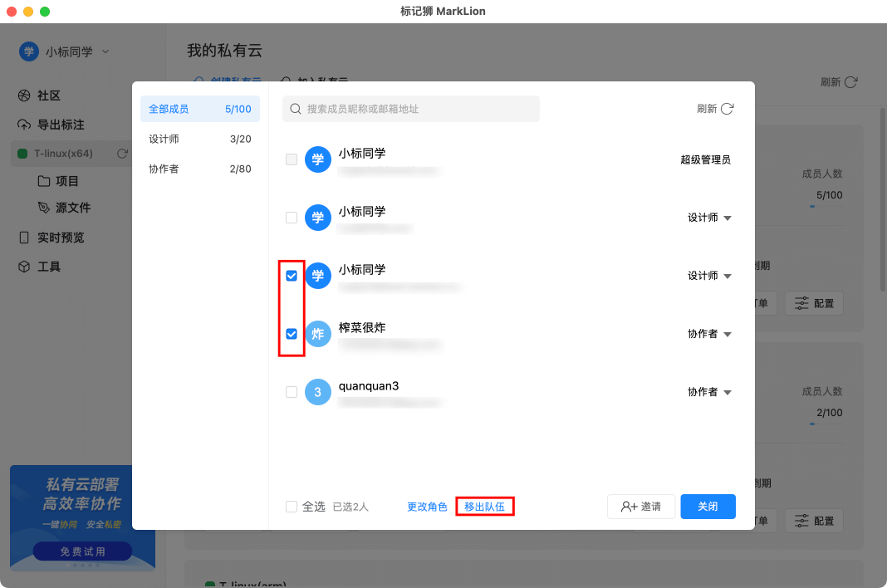The image size is (887, 588).
Task: Open the 实时预览 phone preview icon
Action: [24, 238]
